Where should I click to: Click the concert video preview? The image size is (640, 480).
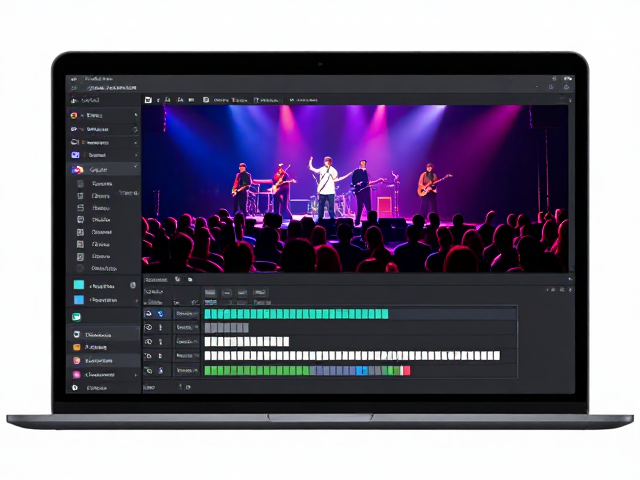(355, 189)
